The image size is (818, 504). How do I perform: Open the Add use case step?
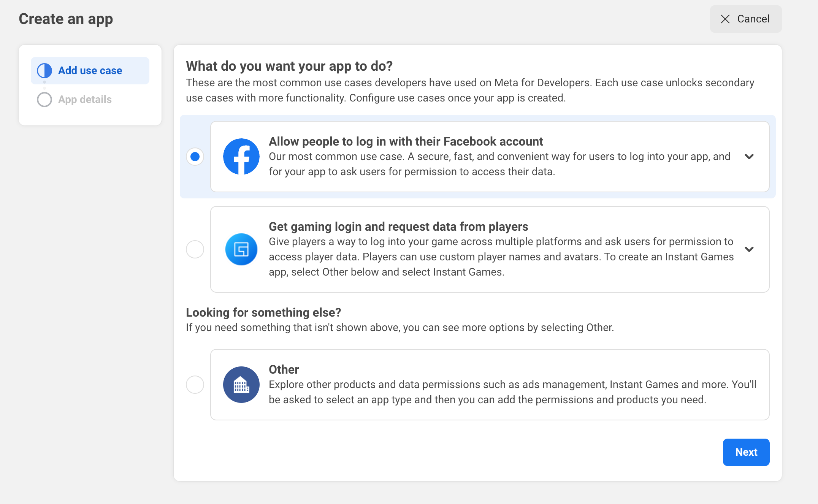pyautogui.click(x=90, y=71)
